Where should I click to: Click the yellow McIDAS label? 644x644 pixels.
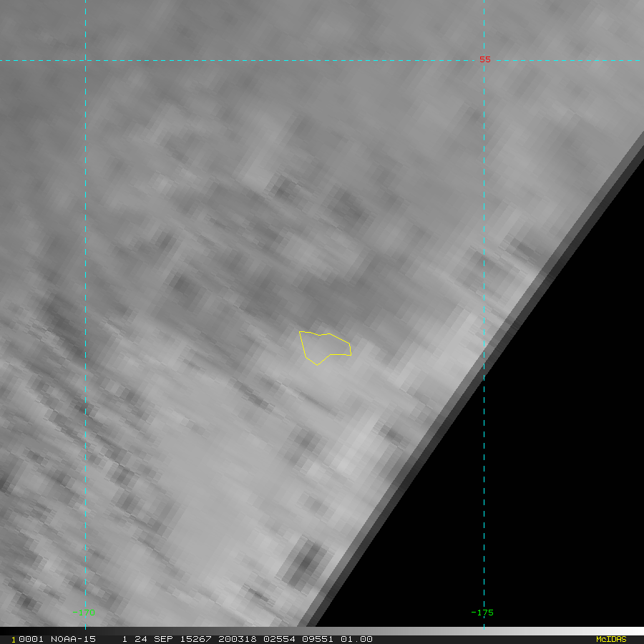tap(611, 639)
